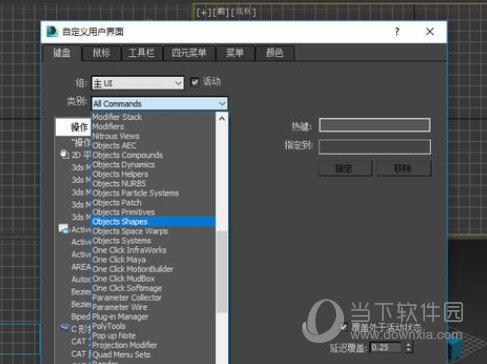
Task: Click the 线框 viewport shading label
Action: [244, 12]
